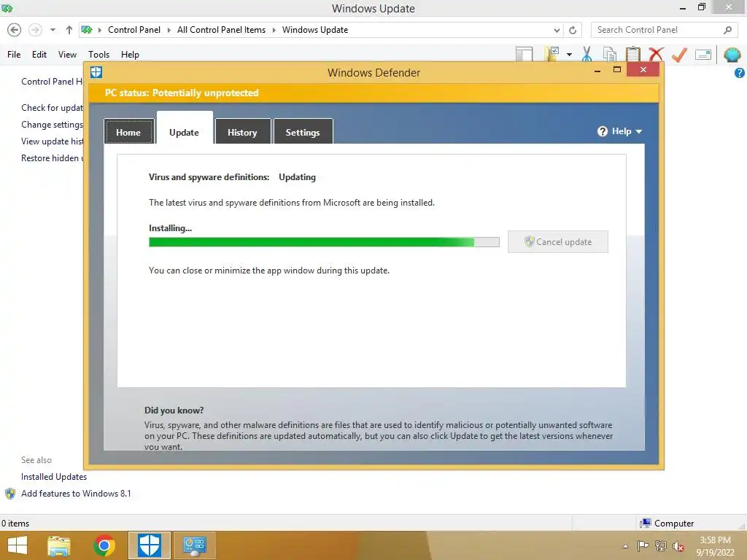Click Windows Update breadcrumb segment
The image size is (747, 560).
click(315, 29)
